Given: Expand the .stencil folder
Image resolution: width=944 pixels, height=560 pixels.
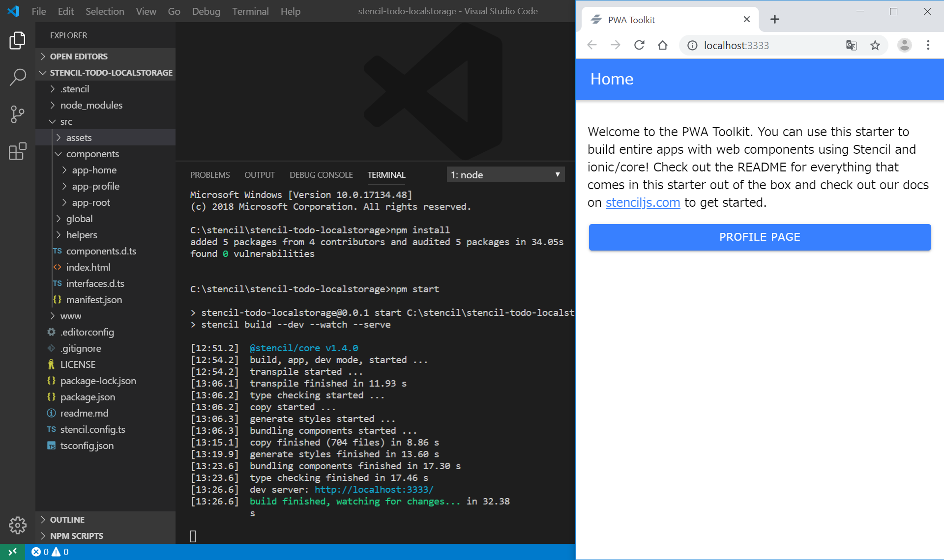Looking at the screenshot, I should (x=105, y=88).
